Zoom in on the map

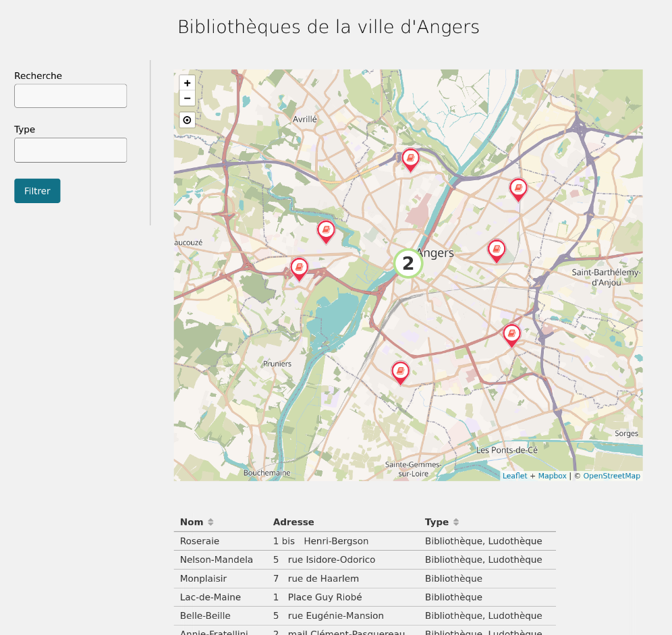pos(187,83)
